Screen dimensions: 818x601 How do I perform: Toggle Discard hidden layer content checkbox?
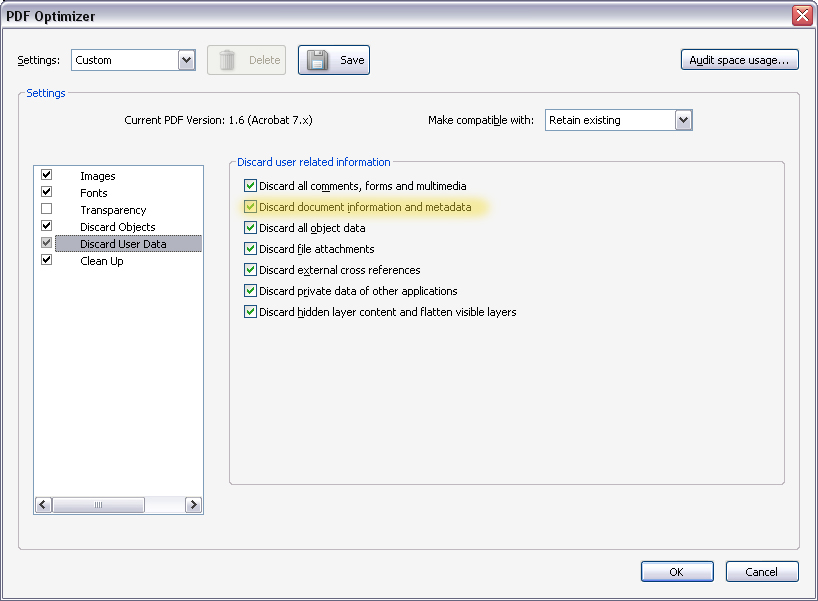(x=250, y=311)
